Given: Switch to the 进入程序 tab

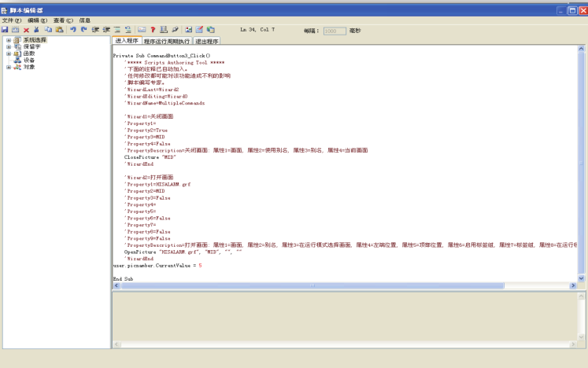Looking at the screenshot, I should 127,40.
